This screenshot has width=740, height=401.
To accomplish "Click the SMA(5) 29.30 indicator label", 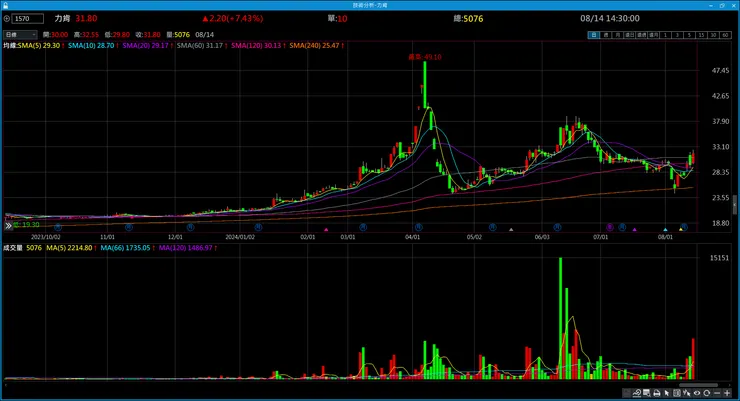I will pyautogui.click(x=39, y=45).
